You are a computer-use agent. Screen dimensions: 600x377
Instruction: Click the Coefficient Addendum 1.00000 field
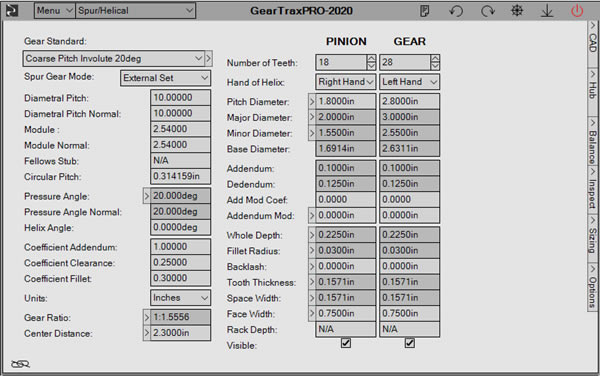(x=180, y=247)
